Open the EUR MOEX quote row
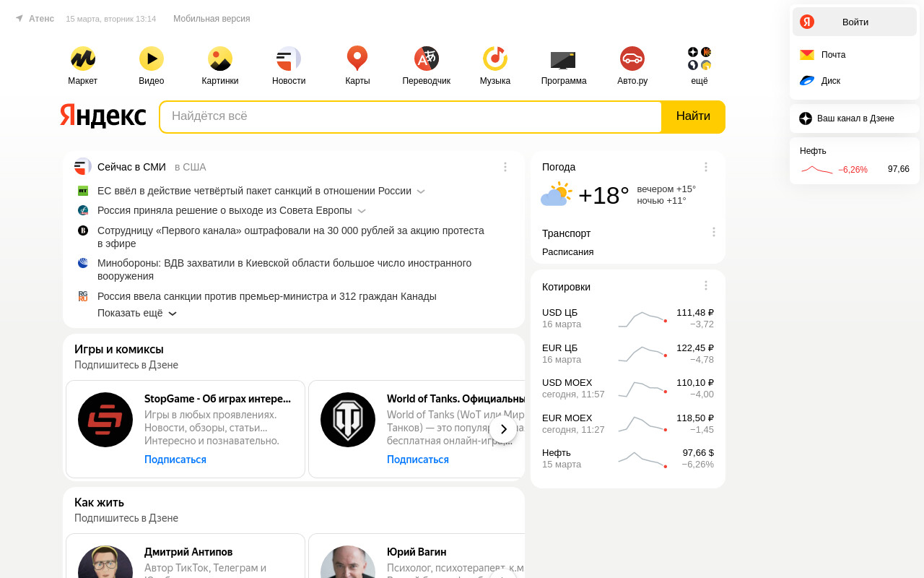Screen dimensions: 924x578 point(628,423)
